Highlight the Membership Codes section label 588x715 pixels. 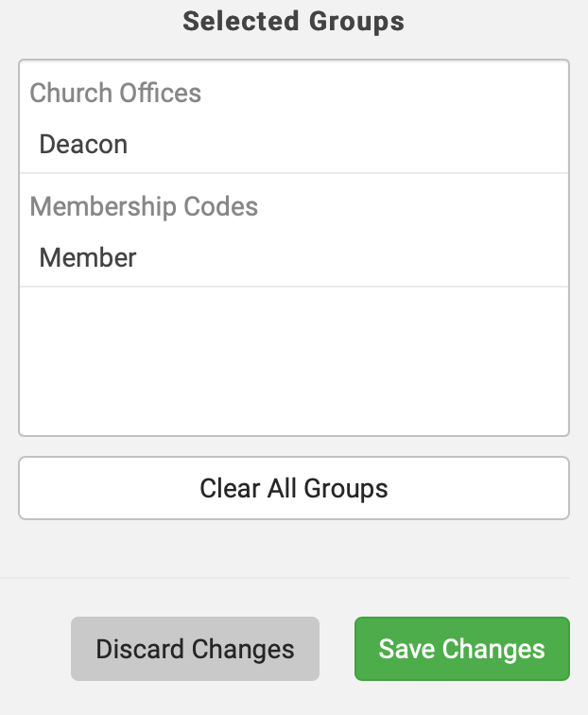(144, 206)
